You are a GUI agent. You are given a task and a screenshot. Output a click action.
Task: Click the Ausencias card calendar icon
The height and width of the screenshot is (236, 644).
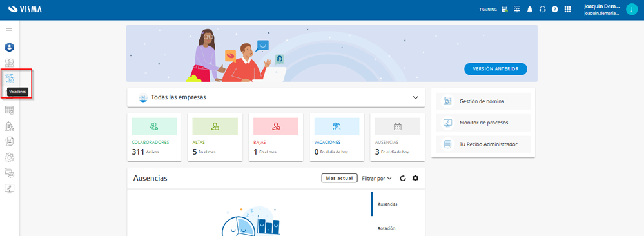398,126
